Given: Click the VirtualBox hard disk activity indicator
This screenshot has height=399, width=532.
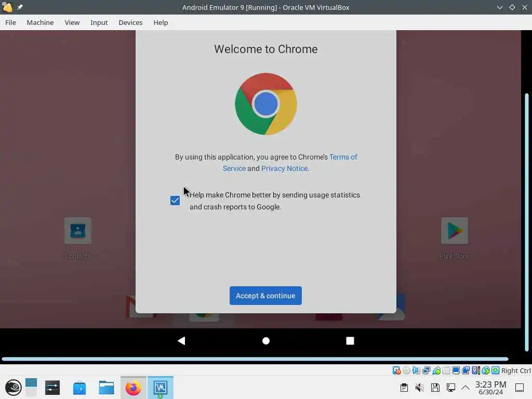Looking at the screenshot, I should click(396, 370).
